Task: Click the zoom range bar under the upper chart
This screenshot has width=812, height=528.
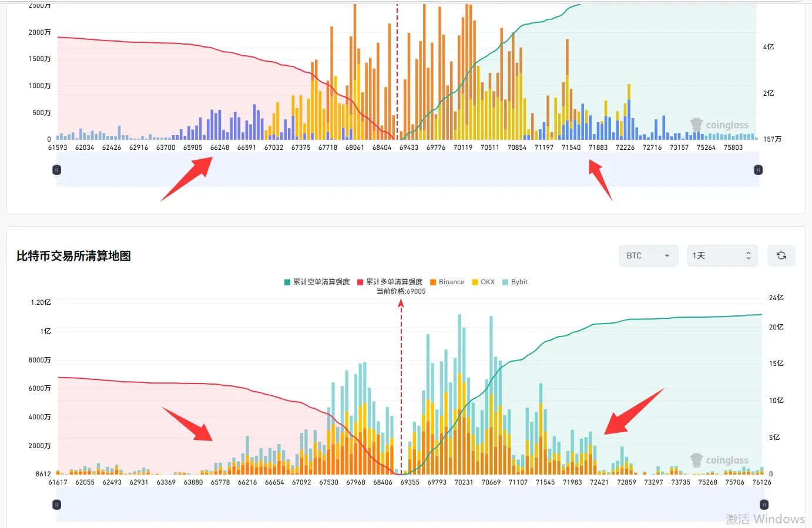Action: [408, 170]
